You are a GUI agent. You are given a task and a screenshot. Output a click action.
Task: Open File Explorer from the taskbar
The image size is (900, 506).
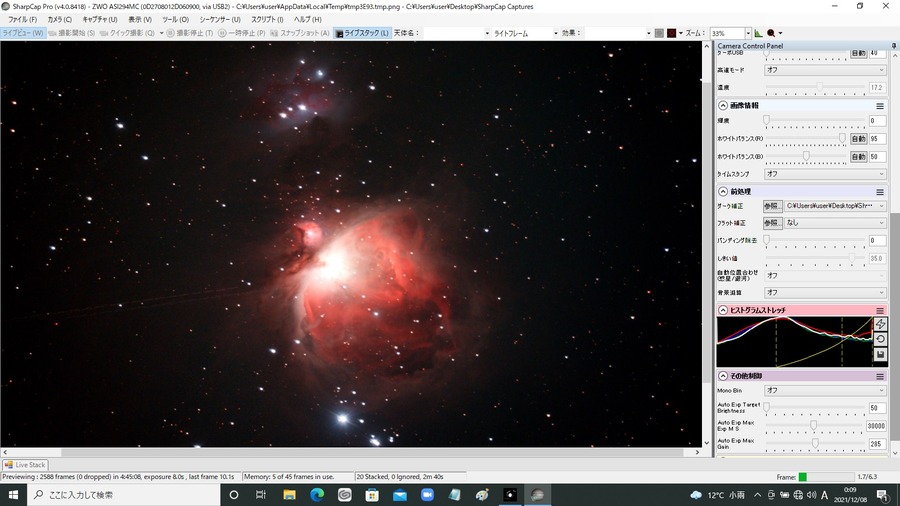click(x=289, y=495)
